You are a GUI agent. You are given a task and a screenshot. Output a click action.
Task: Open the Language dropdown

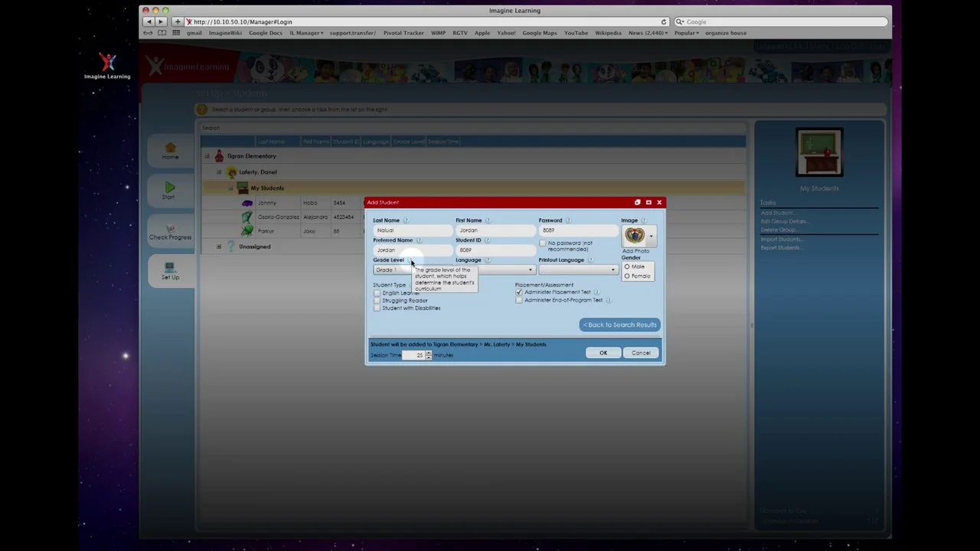pyautogui.click(x=495, y=269)
